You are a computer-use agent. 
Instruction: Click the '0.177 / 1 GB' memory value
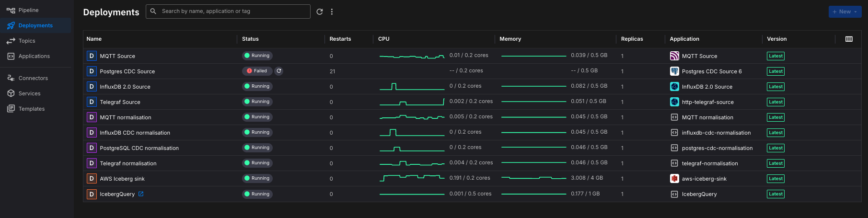pyautogui.click(x=585, y=194)
